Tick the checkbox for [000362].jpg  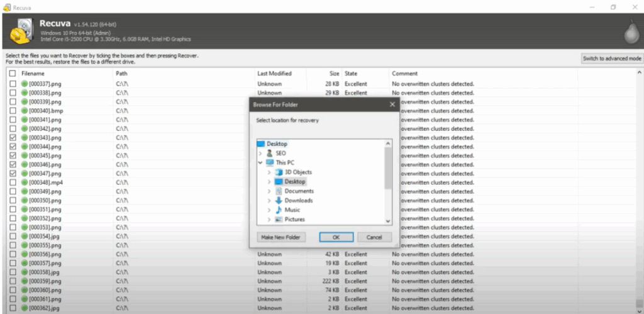pyautogui.click(x=13, y=308)
